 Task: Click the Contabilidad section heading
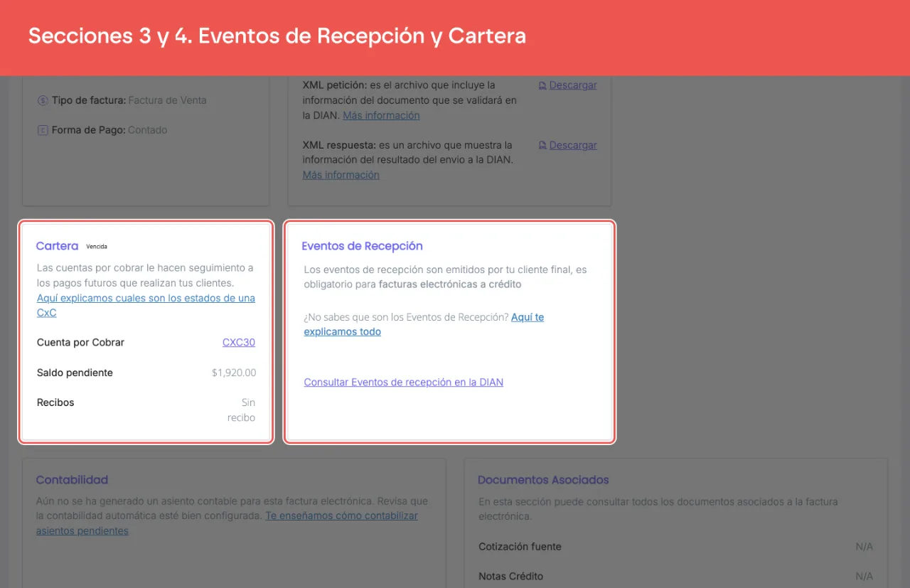[72, 480]
